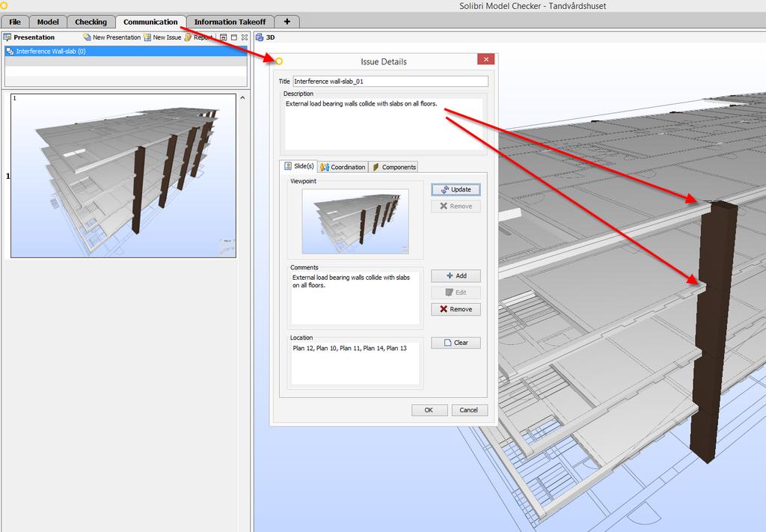The image size is (766, 532).
Task: Collapse the slide list using the up chevron
Action: [242, 98]
